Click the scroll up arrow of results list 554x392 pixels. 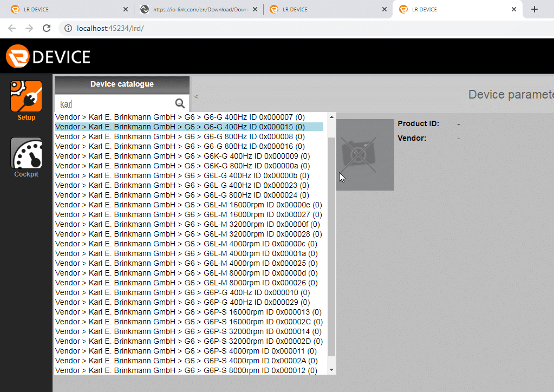[331, 117]
